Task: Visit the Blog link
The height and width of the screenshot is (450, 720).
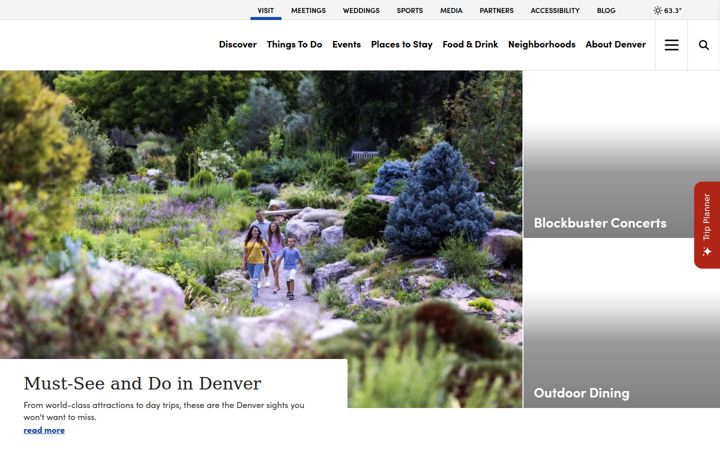Action: (x=606, y=10)
